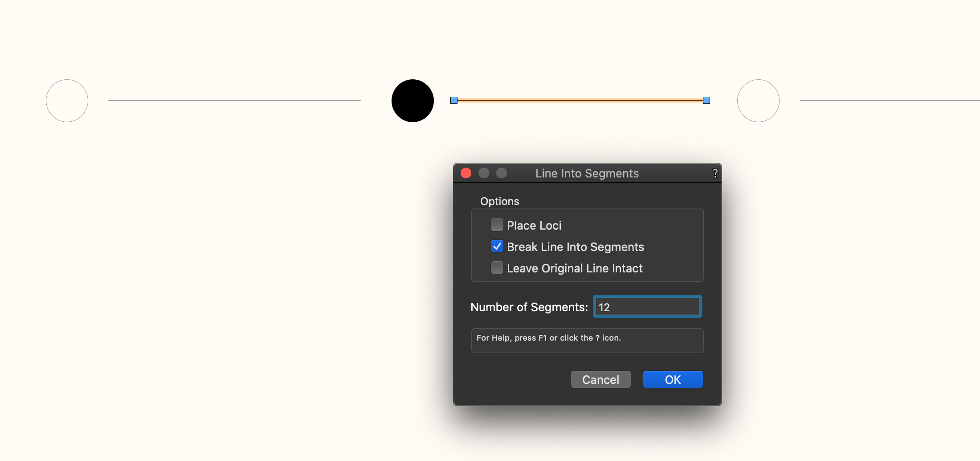Select the black filled circle
The width and height of the screenshot is (980, 461).
[412, 101]
